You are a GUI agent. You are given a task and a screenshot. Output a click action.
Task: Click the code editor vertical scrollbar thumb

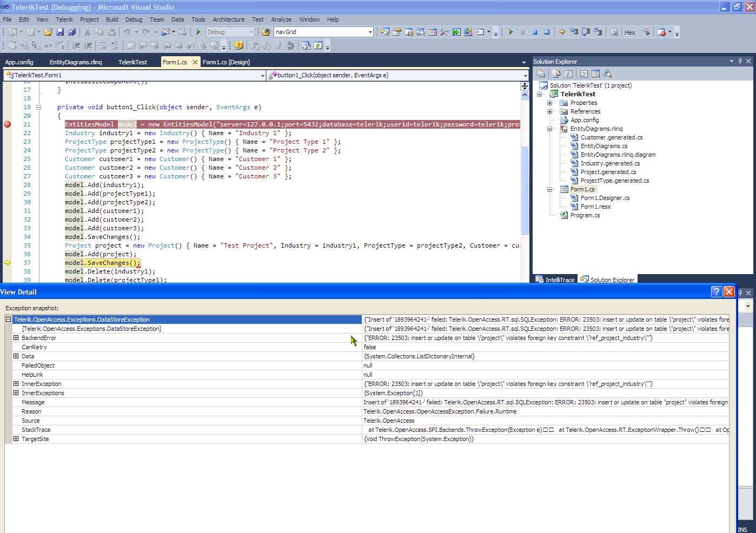coord(525,189)
